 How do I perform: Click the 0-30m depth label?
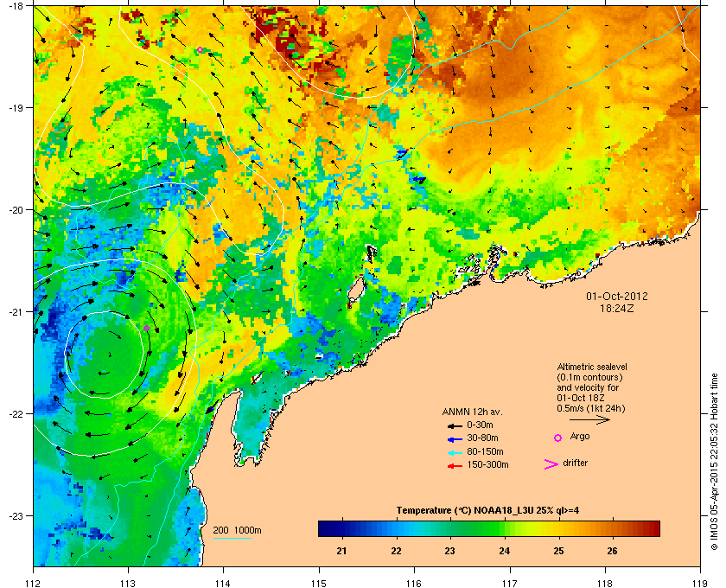click(x=480, y=425)
